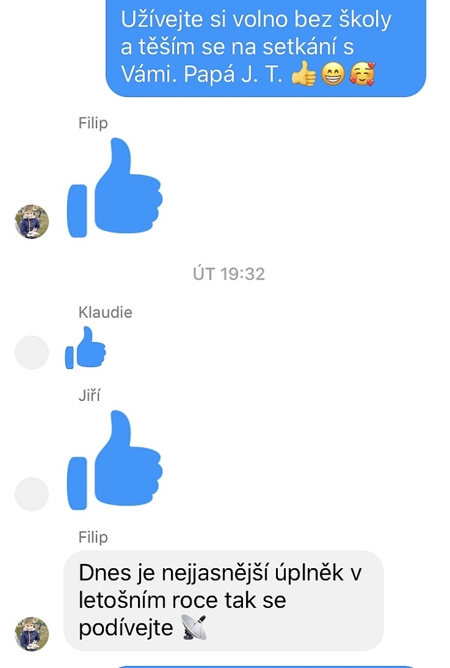Click the satellite dish emoji in Filip's message

coord(194,627)
